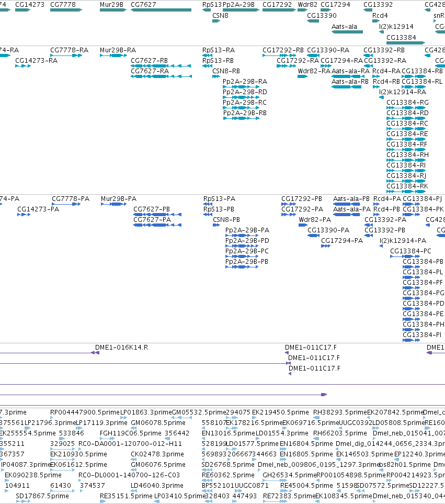The height and width of the screenshot is (504, 445).
Task: Open protein CG17292-PA label
Action: coord(302,209)
